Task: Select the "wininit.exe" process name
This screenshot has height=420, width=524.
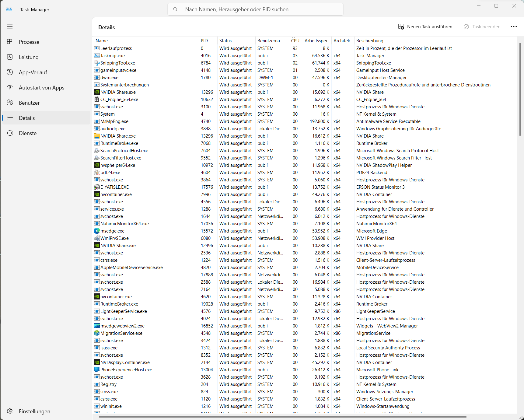Action: 111,406
